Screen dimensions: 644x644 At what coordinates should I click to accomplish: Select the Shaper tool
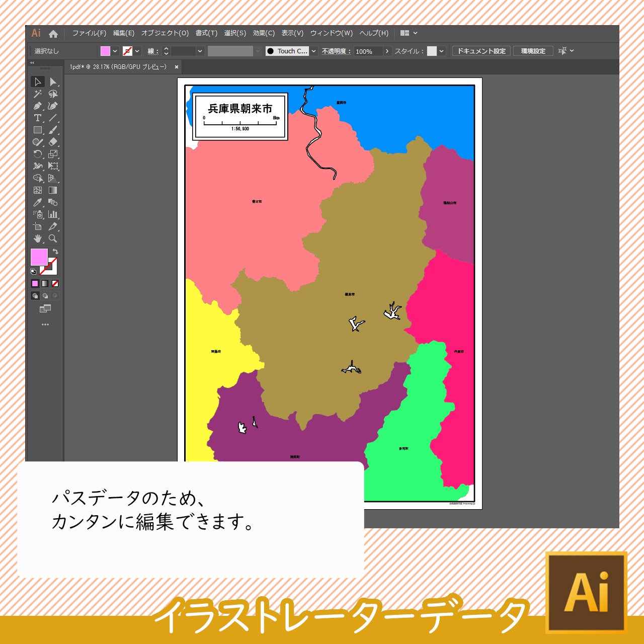pos(38,142)
